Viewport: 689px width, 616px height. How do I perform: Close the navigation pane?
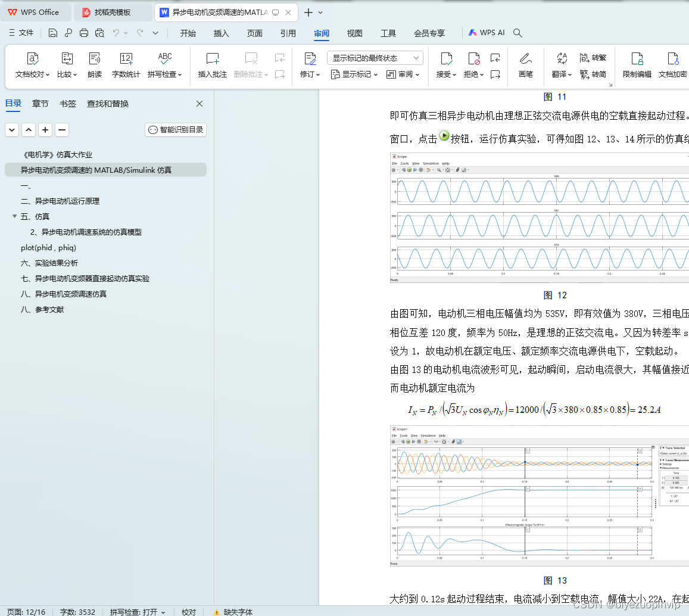pos(199,104)
